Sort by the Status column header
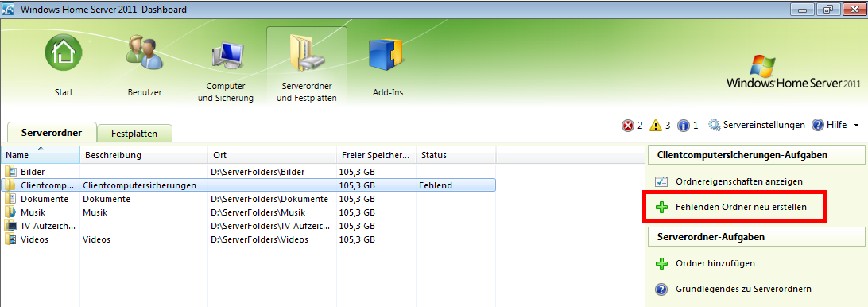 pos(455,154)
